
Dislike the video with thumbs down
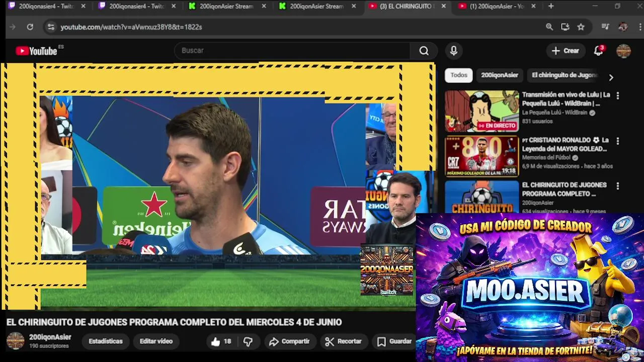click(248, 341)
